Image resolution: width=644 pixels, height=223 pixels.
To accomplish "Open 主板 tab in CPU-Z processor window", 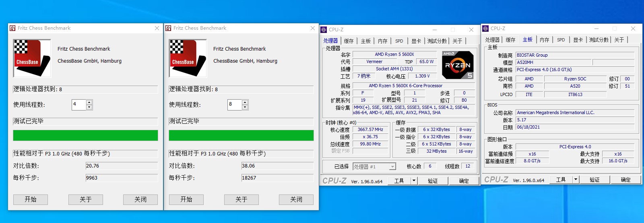I will coord(365,41).
